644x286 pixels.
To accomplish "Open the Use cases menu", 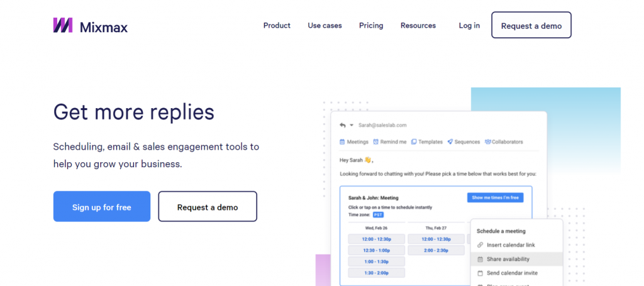I will coord(325,25).
